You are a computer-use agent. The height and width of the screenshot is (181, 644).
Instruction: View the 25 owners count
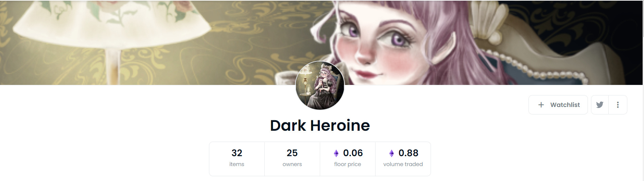pos(292,153)
